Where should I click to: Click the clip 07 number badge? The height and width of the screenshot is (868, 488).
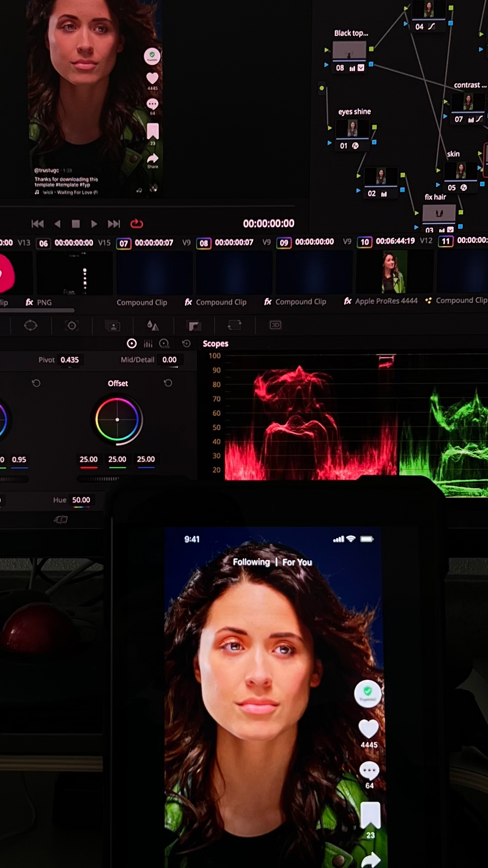pos(124,243)
